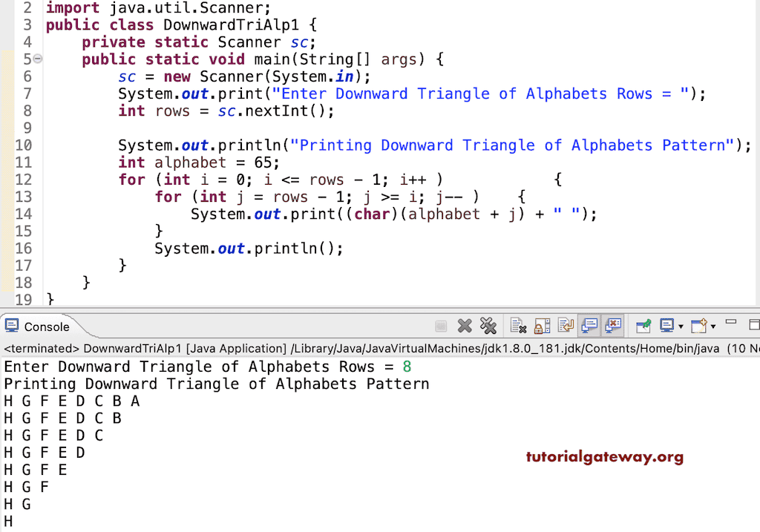This screenshot has height=532, width=760.
Task: Open the Open Console dropdown arrow
Action: tap(713, 326)
